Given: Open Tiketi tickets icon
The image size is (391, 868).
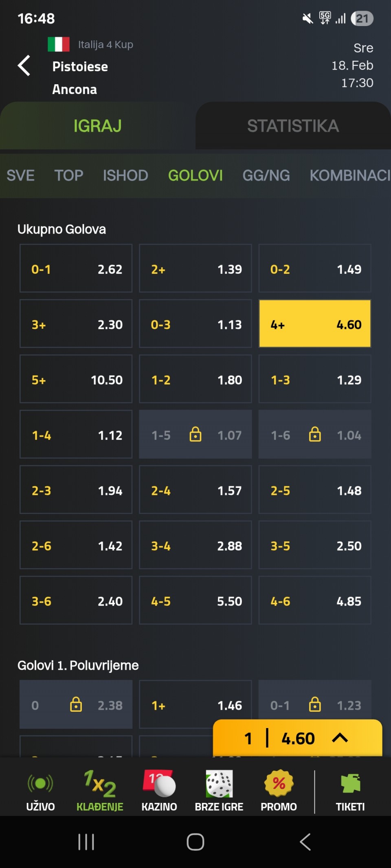Looking at the screenshot, I should pos(350,791).
